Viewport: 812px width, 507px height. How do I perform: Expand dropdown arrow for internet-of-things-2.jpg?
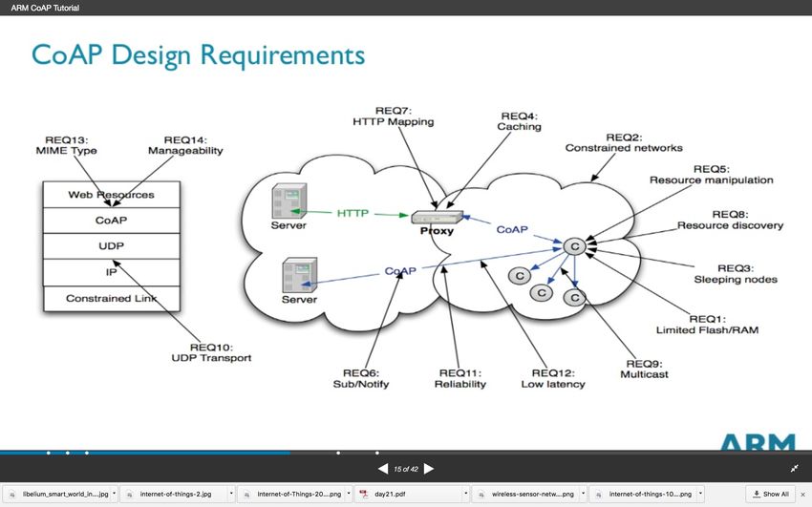click(x=231, y=494)
